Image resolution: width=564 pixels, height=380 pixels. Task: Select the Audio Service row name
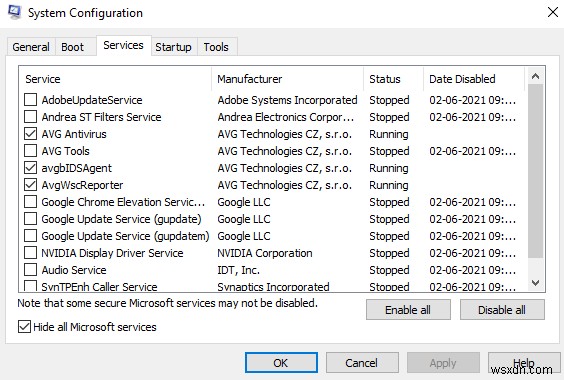pyautogui.click(x=74, y=270)
